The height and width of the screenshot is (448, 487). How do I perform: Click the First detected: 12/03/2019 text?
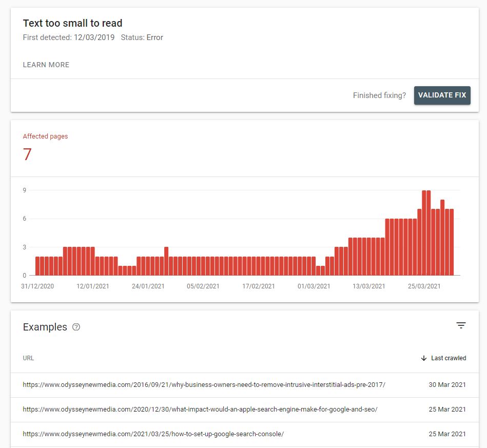coord(69,37)
